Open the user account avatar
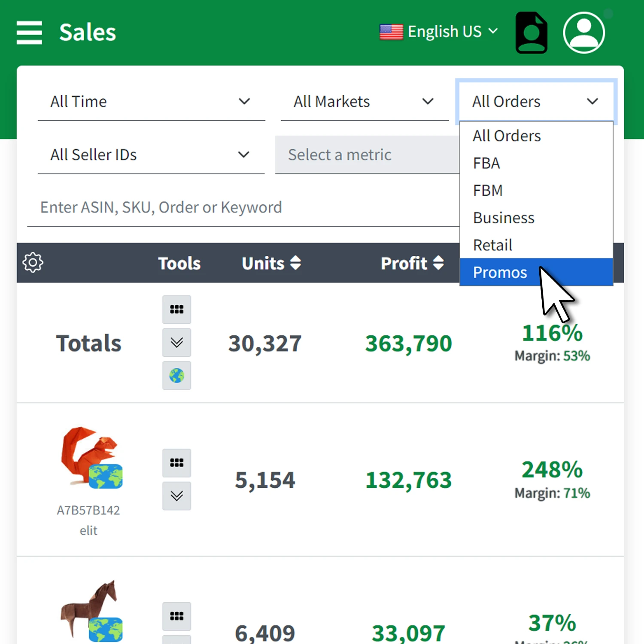This screenshot has height=644, width=644. coord(584,32)
